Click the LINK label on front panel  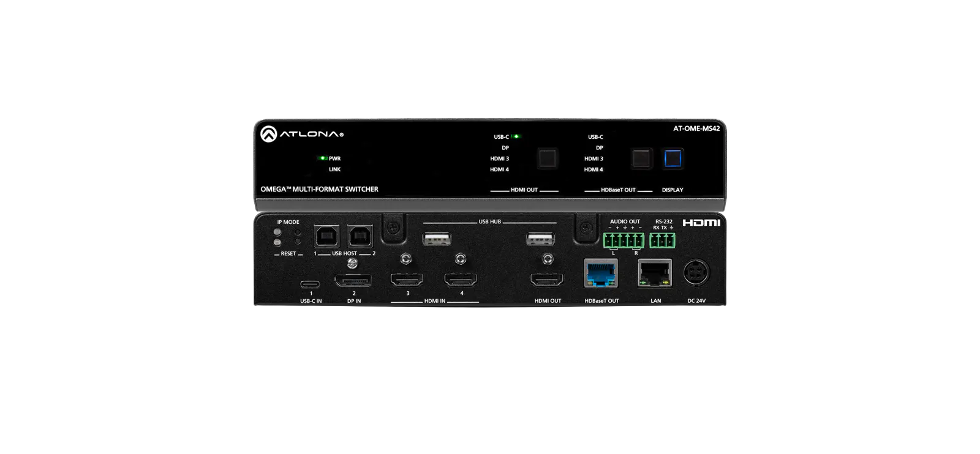[334, 169]
